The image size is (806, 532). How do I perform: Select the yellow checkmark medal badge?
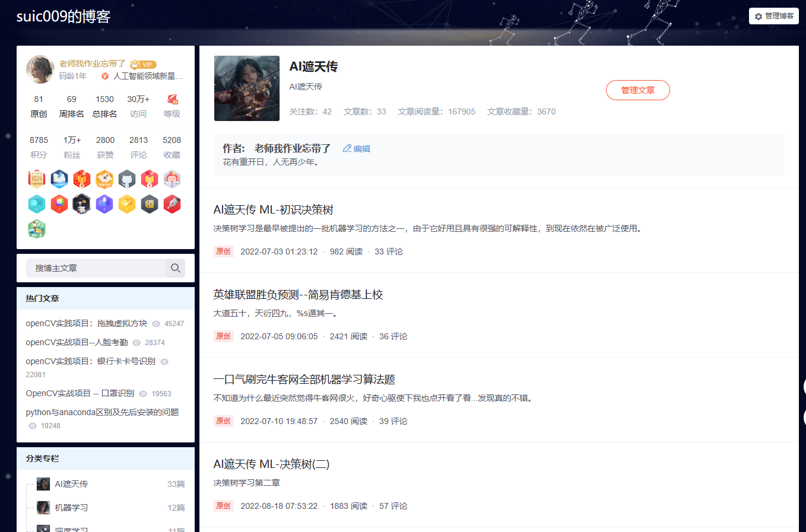point(127,203)
